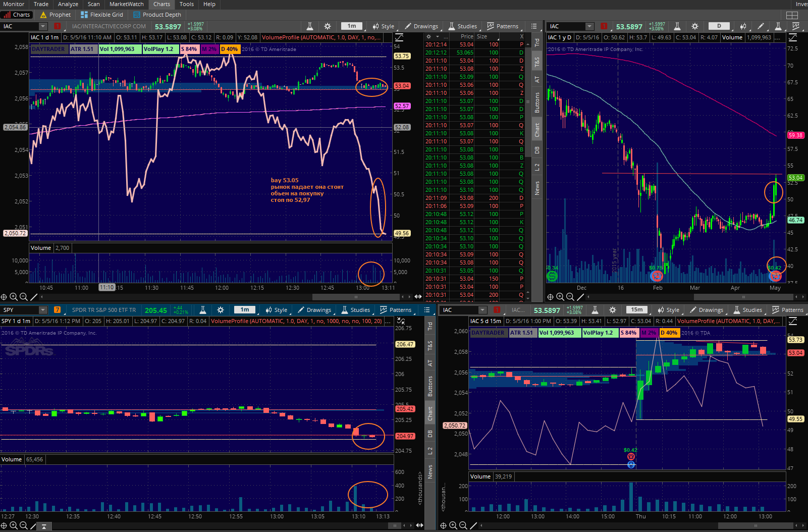The height and width of the screenshot is (532, 808).
Task: Open the Trade main tab
Action: coord(41,4)
